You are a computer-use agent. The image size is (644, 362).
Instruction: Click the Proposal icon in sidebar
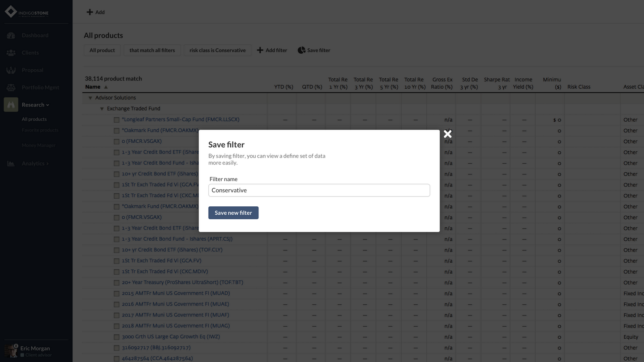[x=11, y=70]
